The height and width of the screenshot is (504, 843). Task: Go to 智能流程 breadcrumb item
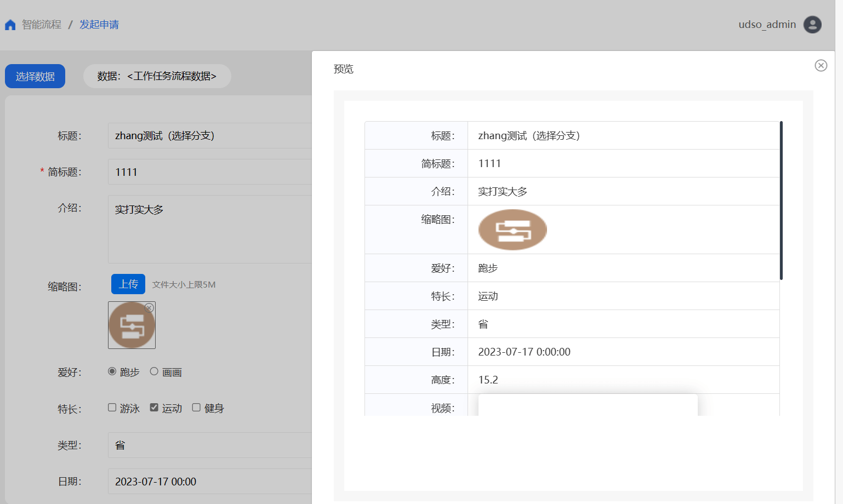42,25
